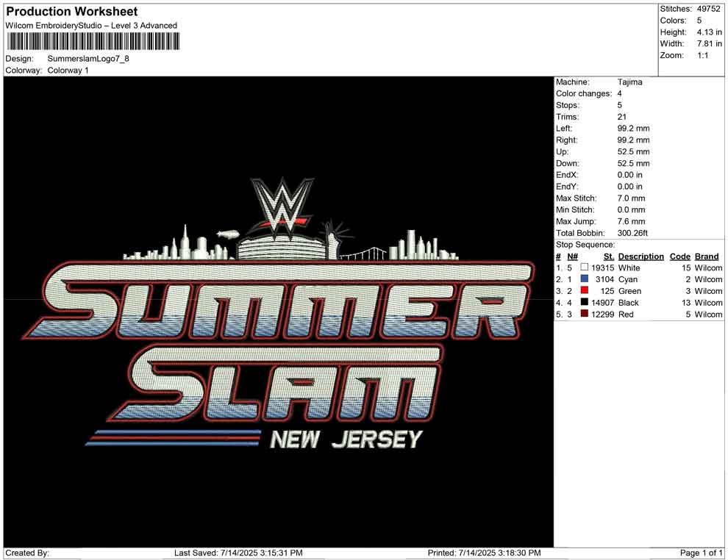Click the Trims value '21'
This screenshot has width=728, height=560.
[621, 117]
